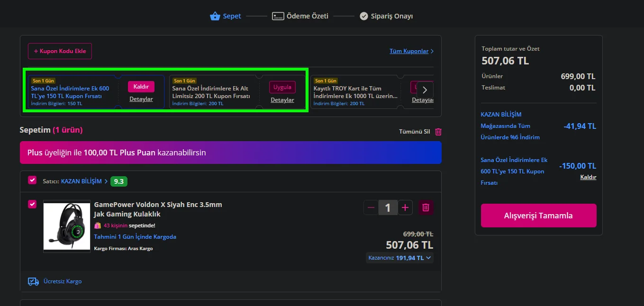Viewport: 644px width, 306px height.
Task: Show next coupons with the right arrow
Action: point(425,90)
